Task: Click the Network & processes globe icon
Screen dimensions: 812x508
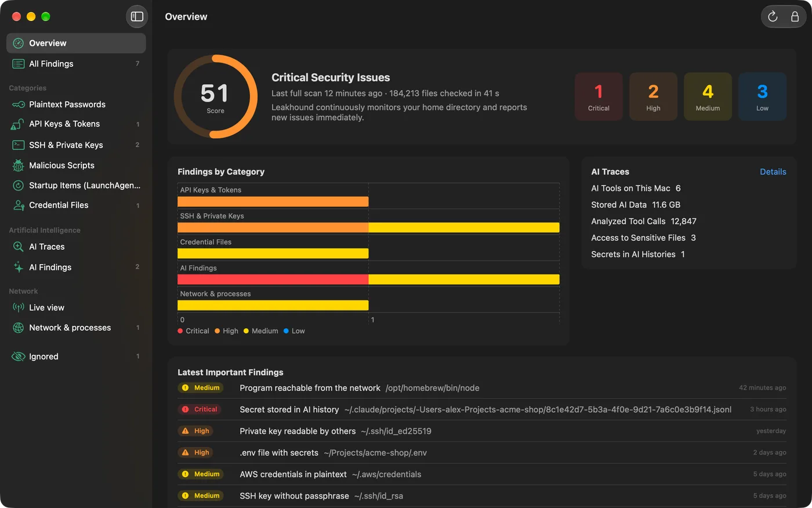Action: 19,328
